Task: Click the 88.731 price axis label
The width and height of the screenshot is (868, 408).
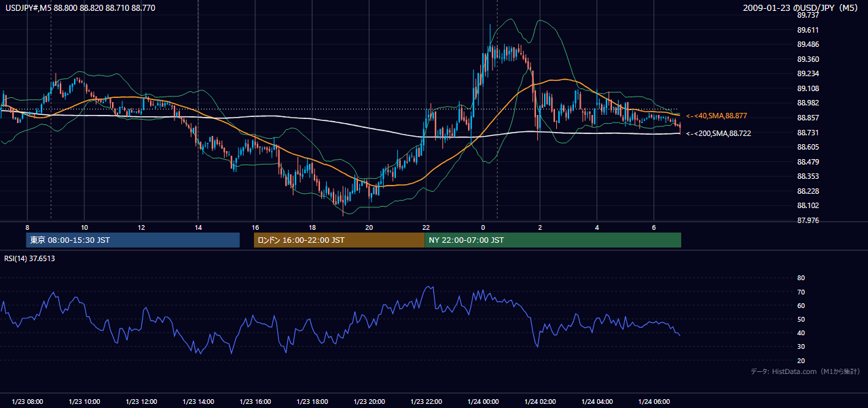Action: [808, 133]
